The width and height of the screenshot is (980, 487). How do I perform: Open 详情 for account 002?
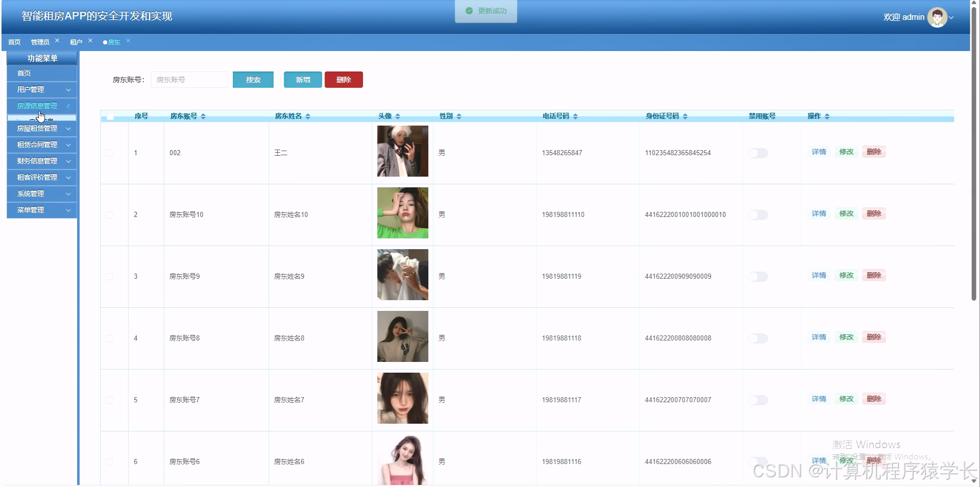pos(819,152)
